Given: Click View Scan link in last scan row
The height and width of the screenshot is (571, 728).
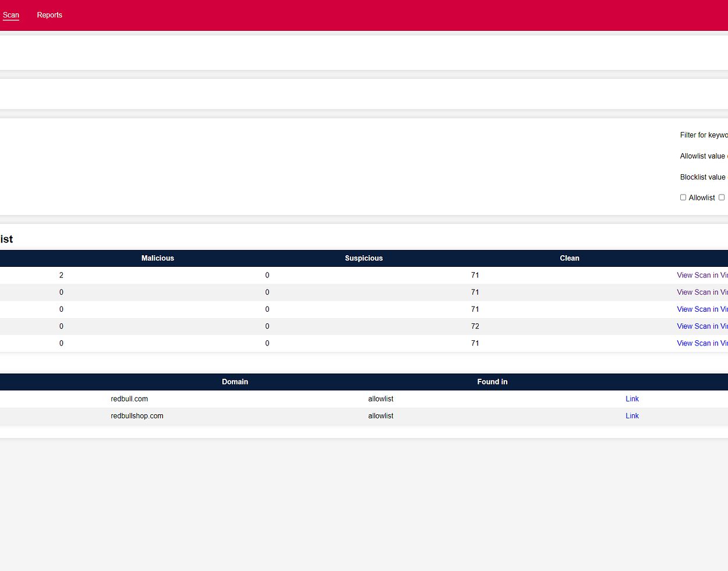Looking at the screenshot, I should (702, 343).
